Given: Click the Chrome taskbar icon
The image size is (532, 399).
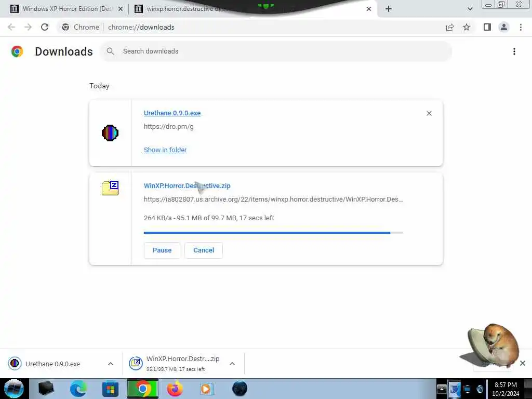Looking at the screenshot, I should (x=142, y=389).
